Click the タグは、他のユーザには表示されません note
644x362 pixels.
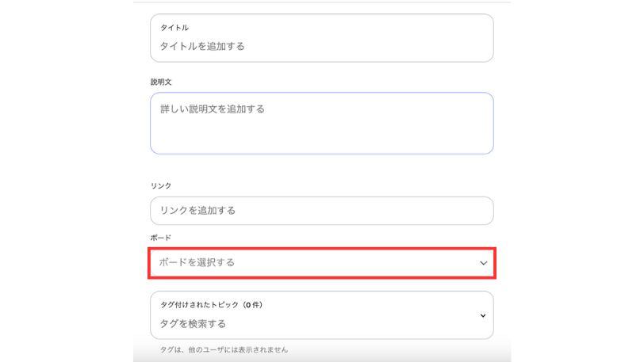(x=224, y=349)
